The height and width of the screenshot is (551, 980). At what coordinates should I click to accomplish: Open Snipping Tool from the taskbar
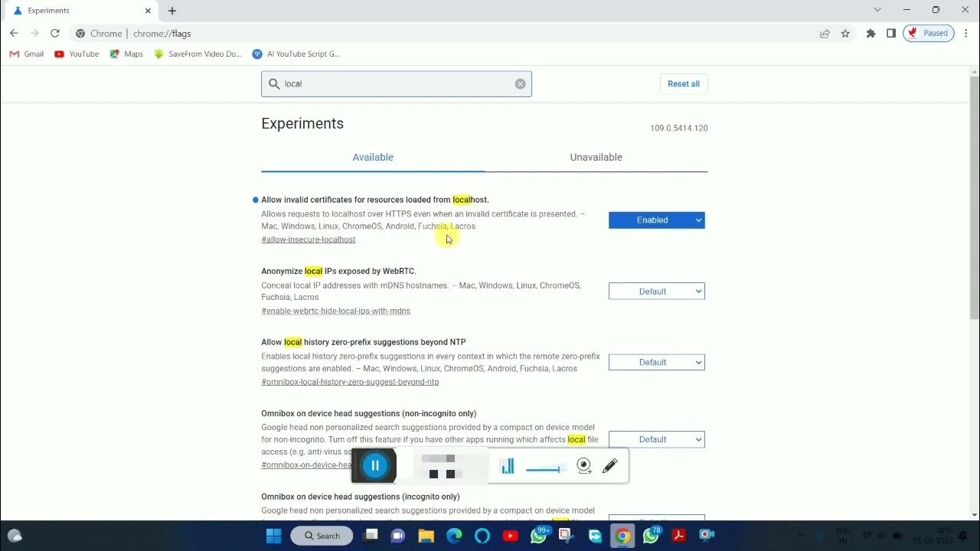tap(567, 536)
